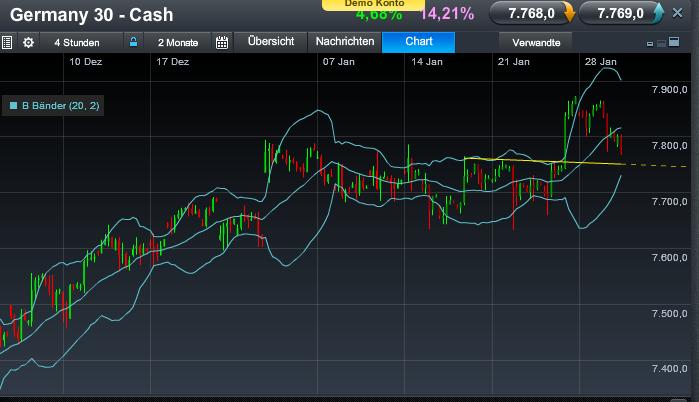This screenshot has width=699, height=402.
Task: Click the 07 Jan date label
Action: coord(339,62)
